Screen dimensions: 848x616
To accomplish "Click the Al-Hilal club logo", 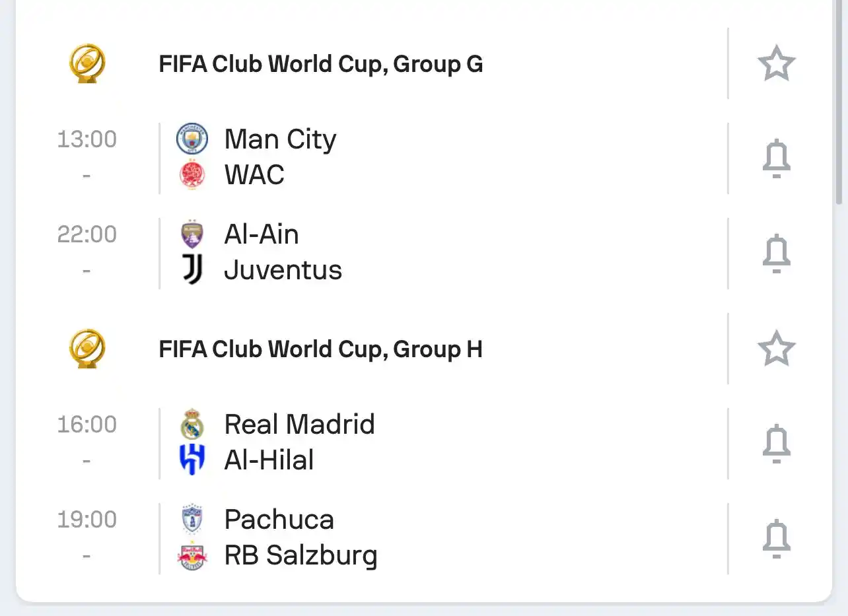I will [x=192, y=460].
